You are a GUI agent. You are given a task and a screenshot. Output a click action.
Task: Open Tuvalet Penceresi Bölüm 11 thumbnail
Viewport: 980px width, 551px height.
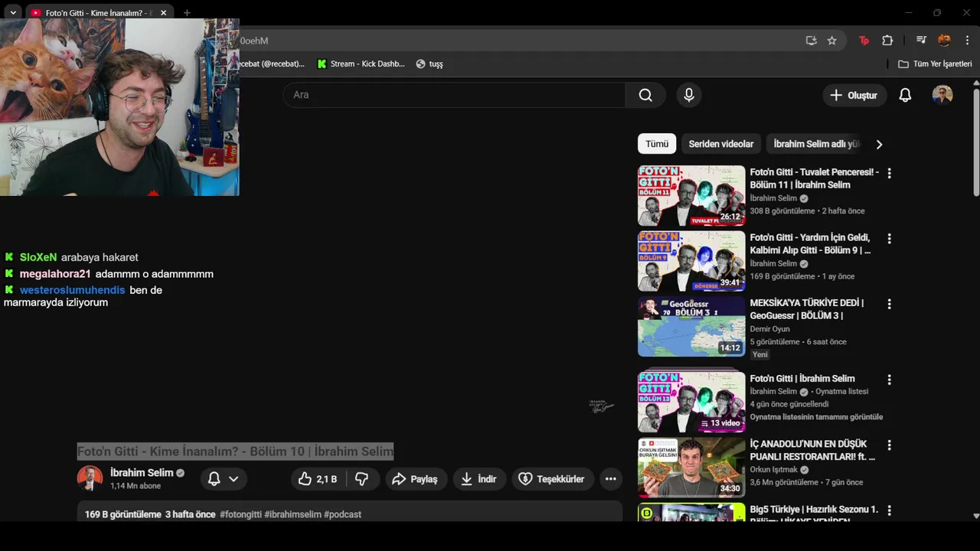pos(691,196)
